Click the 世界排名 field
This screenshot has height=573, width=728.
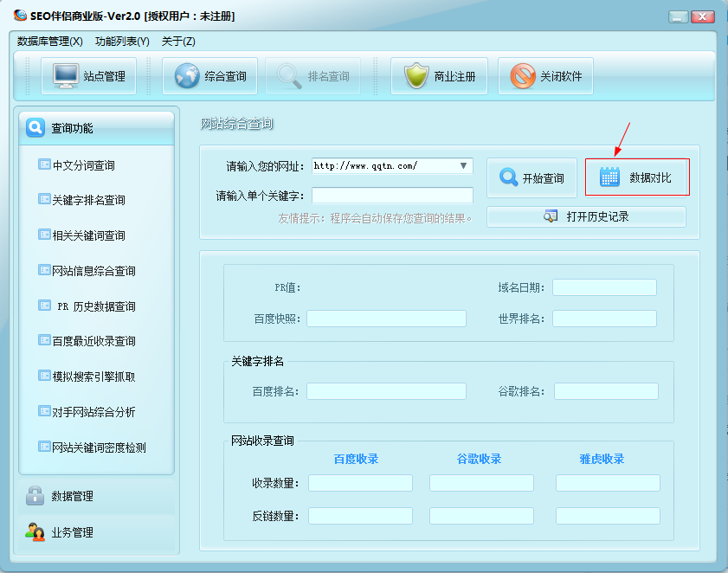[604, 319]
